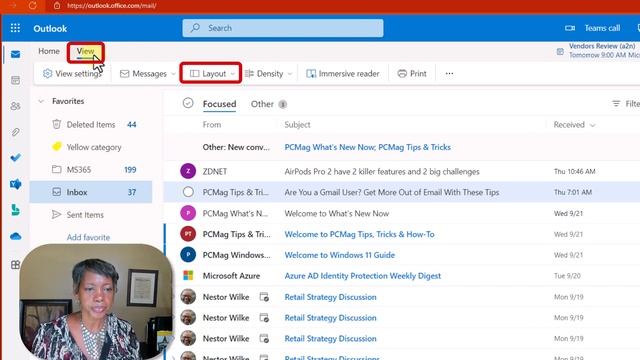The image size is (640, 360).
Task: Click the PCMag What's New sender avatar
Action: point(188,213)
